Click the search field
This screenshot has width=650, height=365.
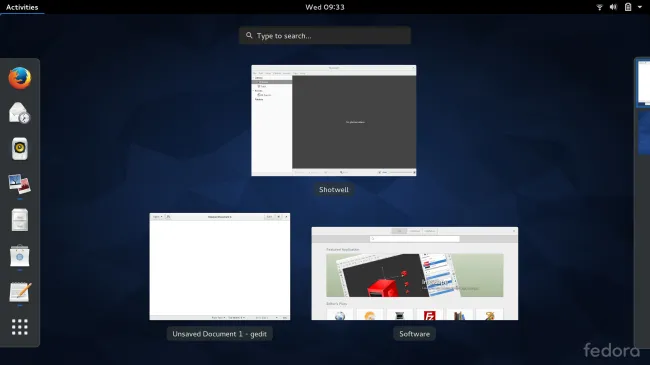[325, 36]
